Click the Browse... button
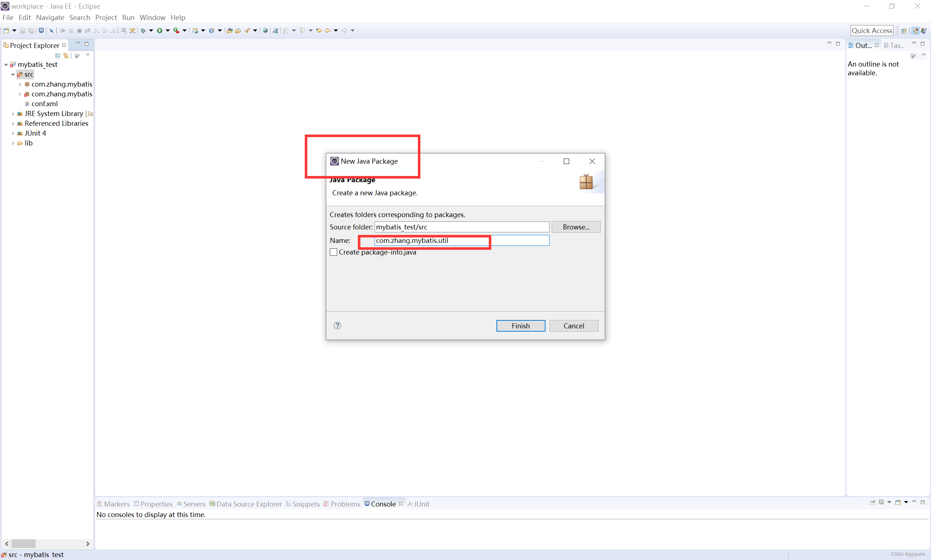931x560 pixels. [x=576, y=227]
